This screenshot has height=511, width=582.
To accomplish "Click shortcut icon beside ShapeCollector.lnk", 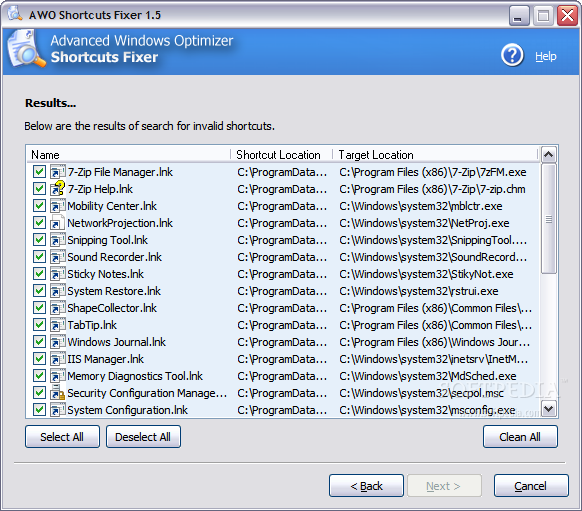I will point(58,308).
